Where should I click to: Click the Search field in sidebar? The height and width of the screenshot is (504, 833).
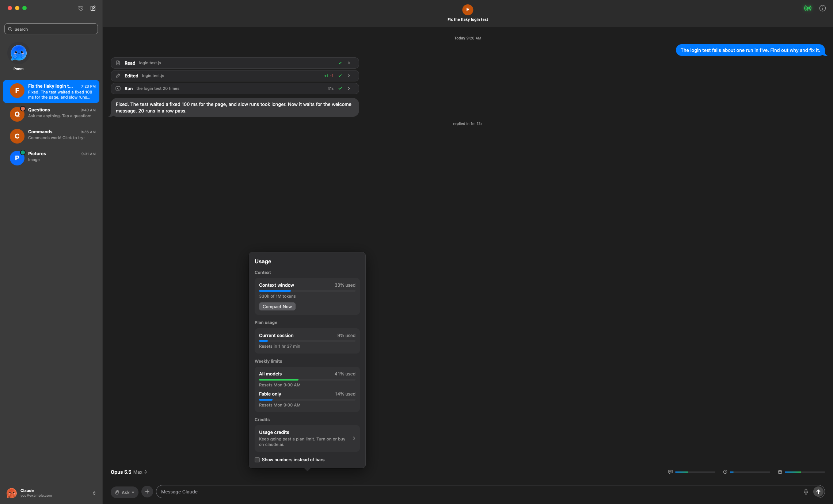(51, 29)
